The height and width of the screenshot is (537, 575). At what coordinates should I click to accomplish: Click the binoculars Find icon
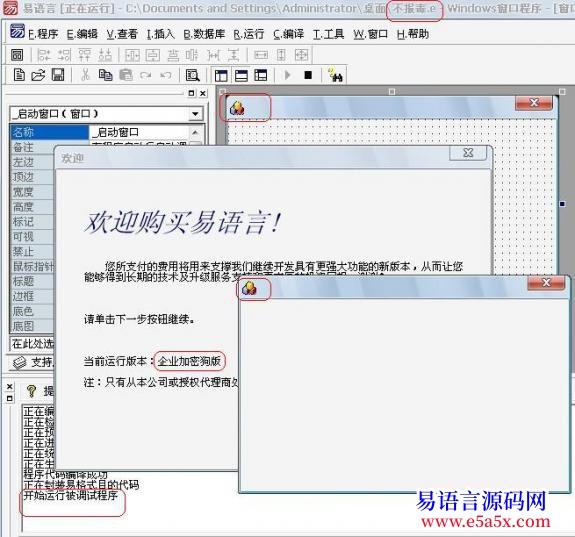pyautogui.click(x=335, y=74)
